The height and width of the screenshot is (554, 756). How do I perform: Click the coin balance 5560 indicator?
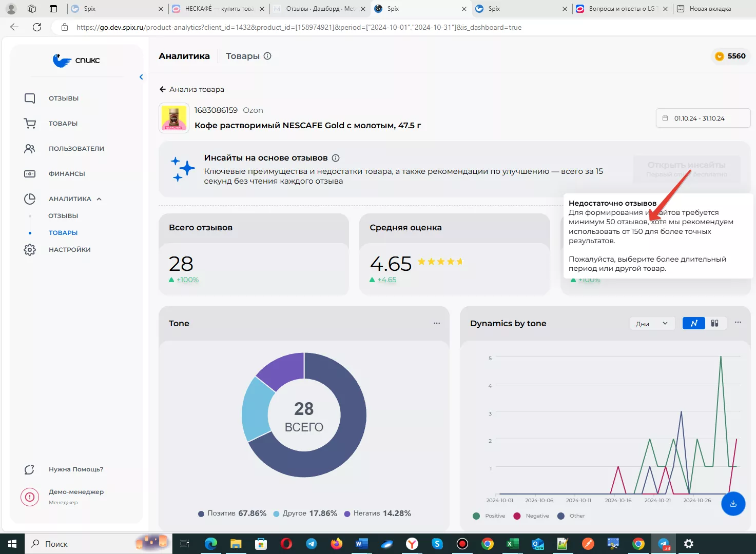[x=730, y=56]
